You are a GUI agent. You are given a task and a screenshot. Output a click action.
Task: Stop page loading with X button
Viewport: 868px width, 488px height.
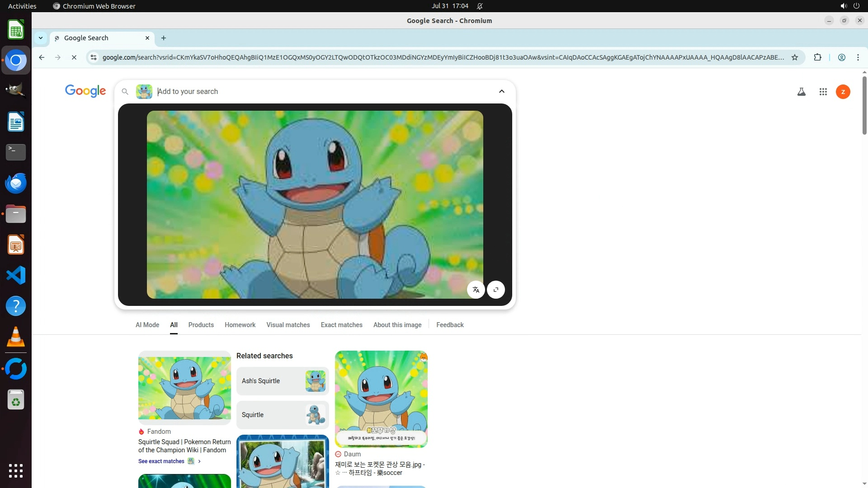click(x=74, y=57)
